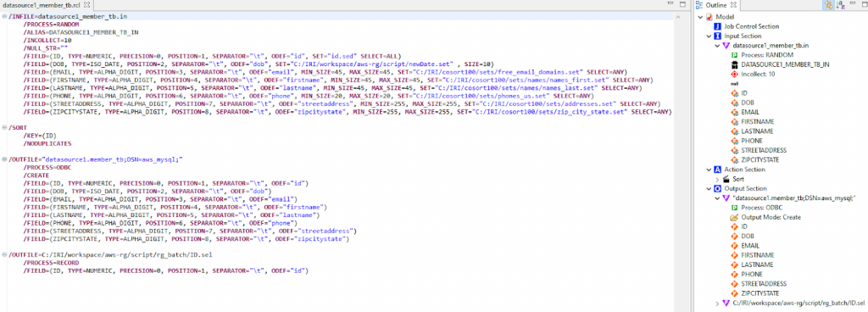
Task: Click the Sort clapperboard icon
Action: point(726,179)
